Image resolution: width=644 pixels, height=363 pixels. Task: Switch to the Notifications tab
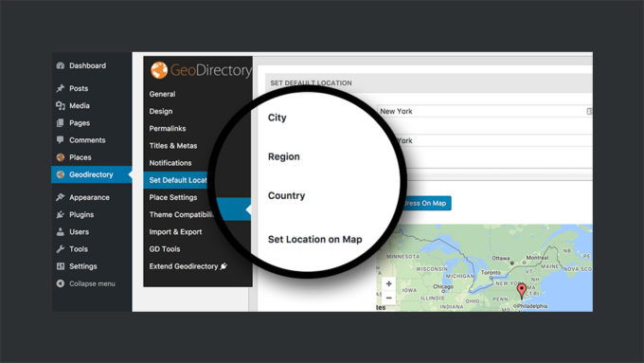[x=170, y=163]
